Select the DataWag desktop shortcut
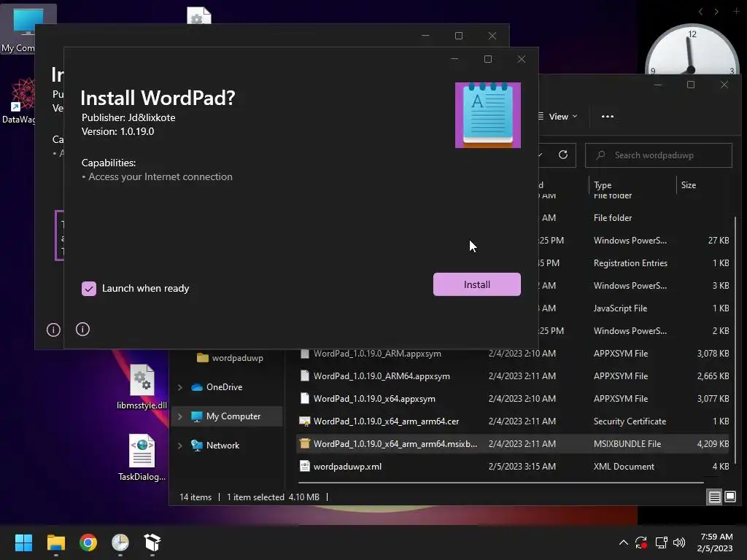Viewport: 747px width, 560px height. click(18, 101)
